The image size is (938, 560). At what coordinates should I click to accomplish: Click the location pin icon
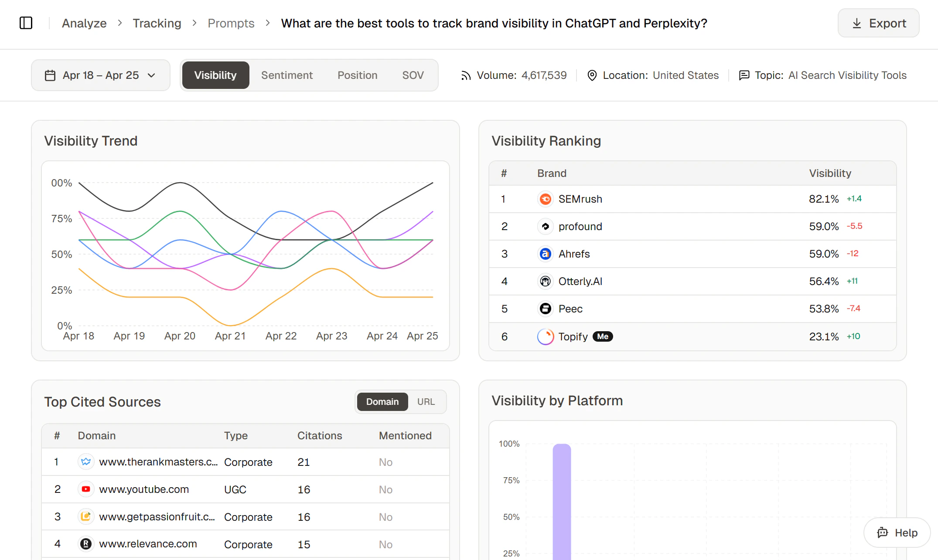(x=592, y=75)
